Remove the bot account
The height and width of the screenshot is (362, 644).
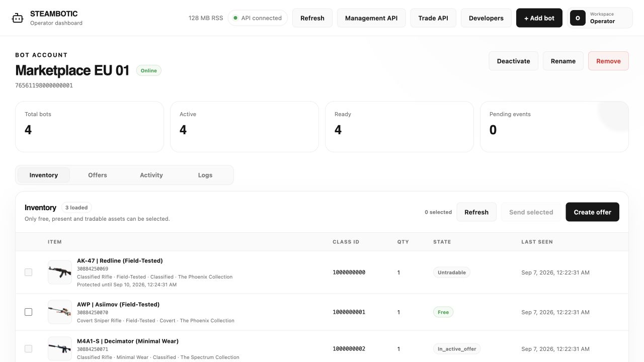click(608, 61)
